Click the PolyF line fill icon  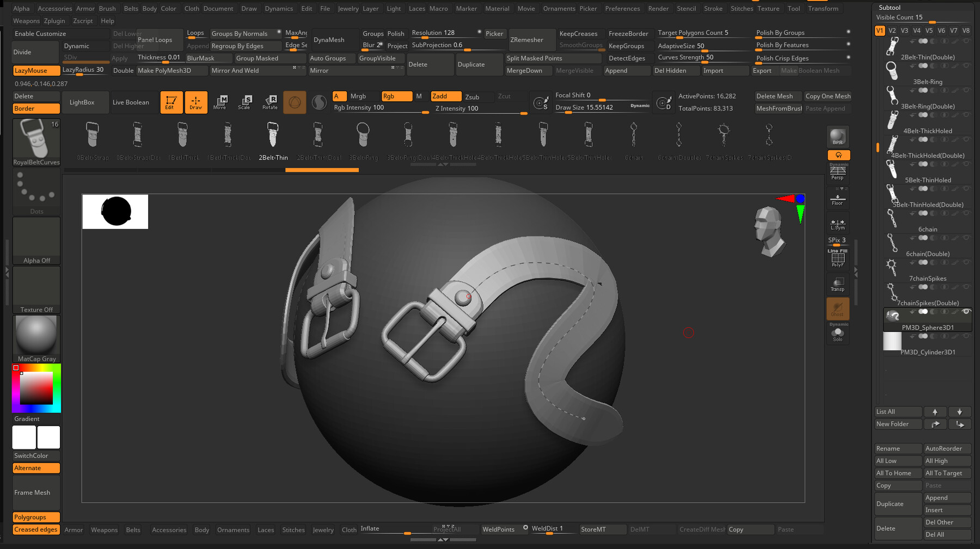(x=837, y=258)
